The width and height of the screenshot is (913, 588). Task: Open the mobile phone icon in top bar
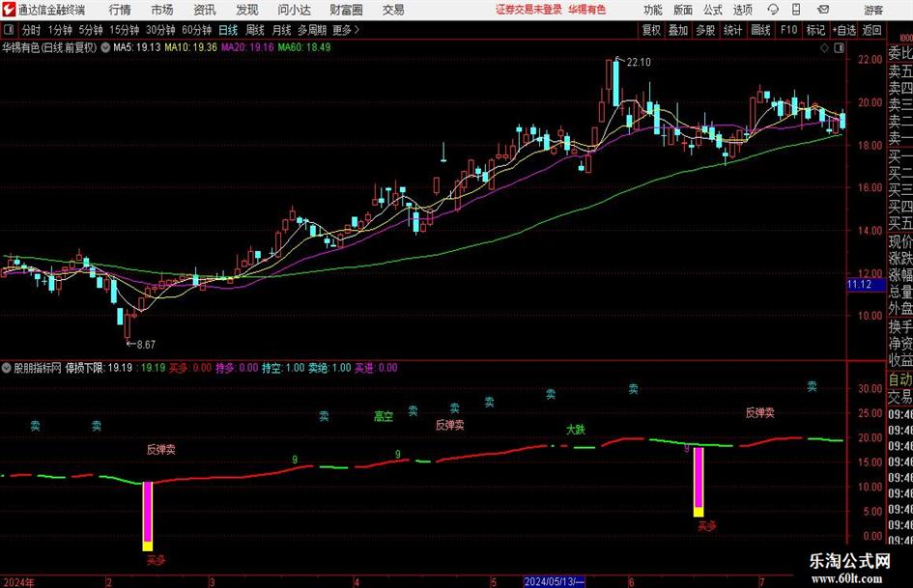[796, 10]
